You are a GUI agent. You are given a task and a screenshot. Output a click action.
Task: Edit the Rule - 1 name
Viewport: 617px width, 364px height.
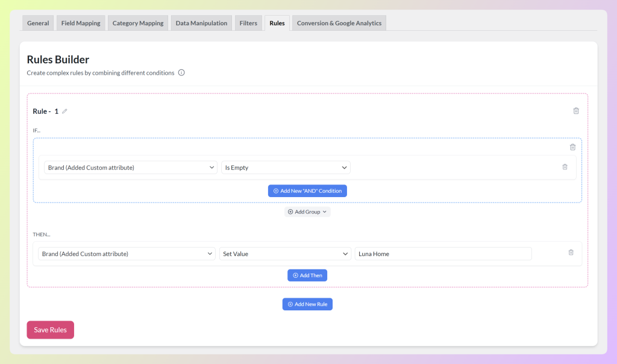[64, 111]
